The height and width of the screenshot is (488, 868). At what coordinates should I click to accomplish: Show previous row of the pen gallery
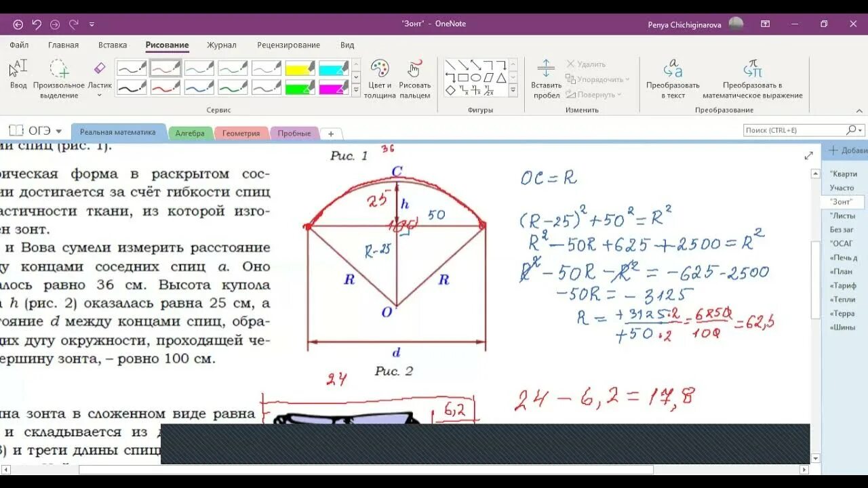tap(356, 65)
